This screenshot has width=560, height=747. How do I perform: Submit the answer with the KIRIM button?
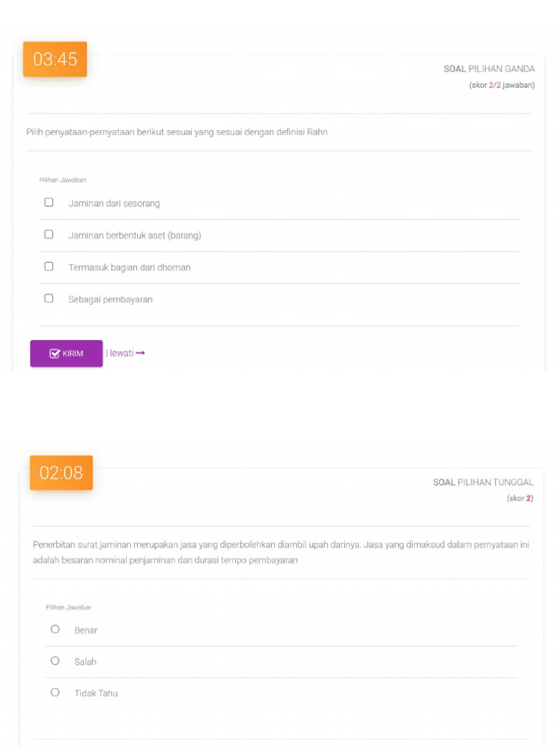66,354
